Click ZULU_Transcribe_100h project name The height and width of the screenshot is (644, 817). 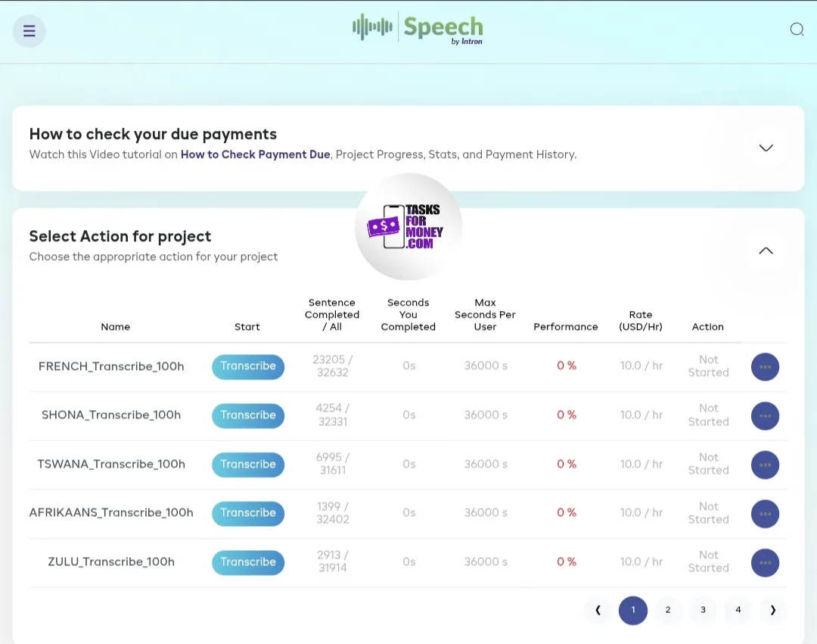point(111,562)
